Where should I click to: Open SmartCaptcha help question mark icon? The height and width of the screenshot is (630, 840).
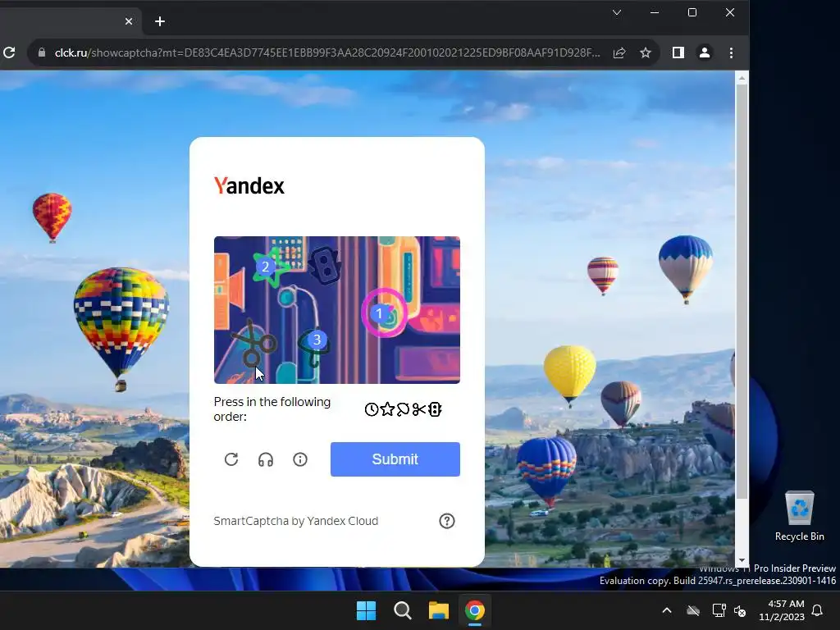click(447, 521)
